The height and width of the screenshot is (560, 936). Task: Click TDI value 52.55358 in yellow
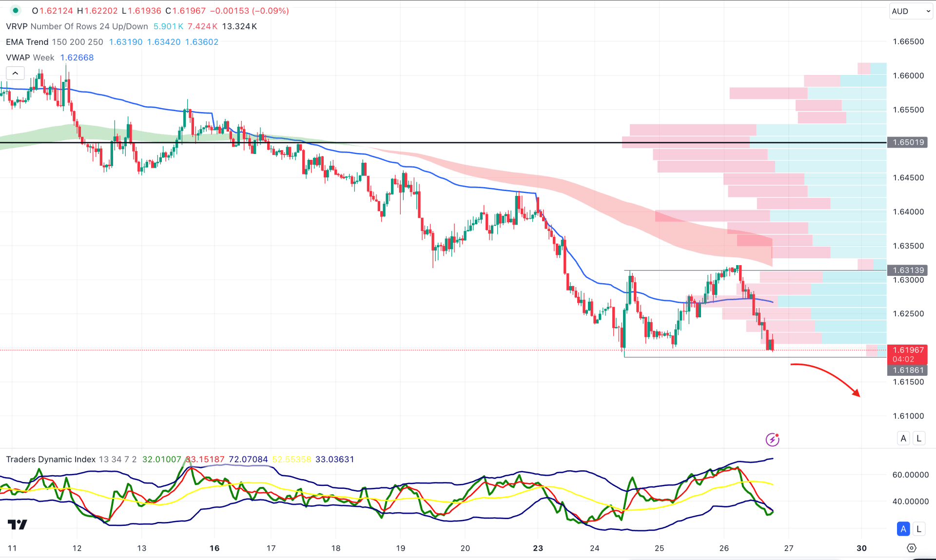[x=292, y=459]
